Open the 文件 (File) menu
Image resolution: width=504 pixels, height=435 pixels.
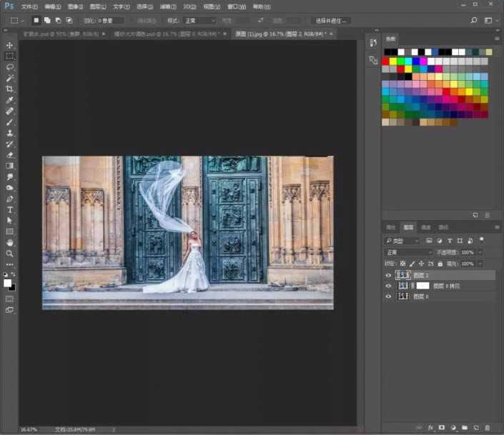coord(29,6)
